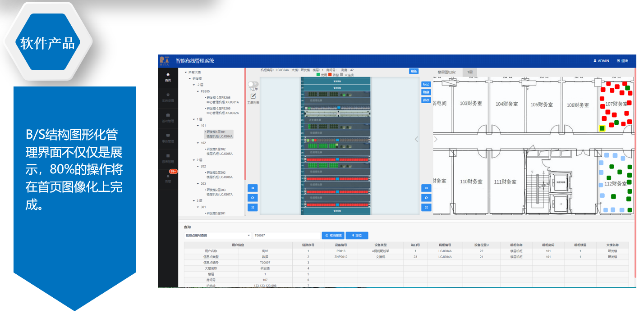Expand the 3层 tree node

click(193, 201)
